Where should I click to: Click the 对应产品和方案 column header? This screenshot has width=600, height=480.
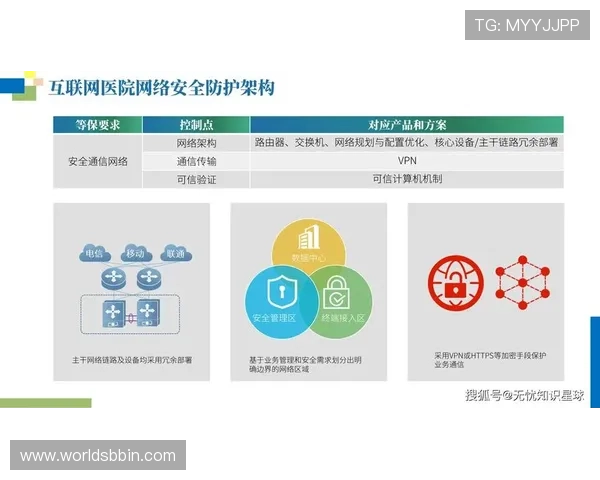(x=407, y=125)
